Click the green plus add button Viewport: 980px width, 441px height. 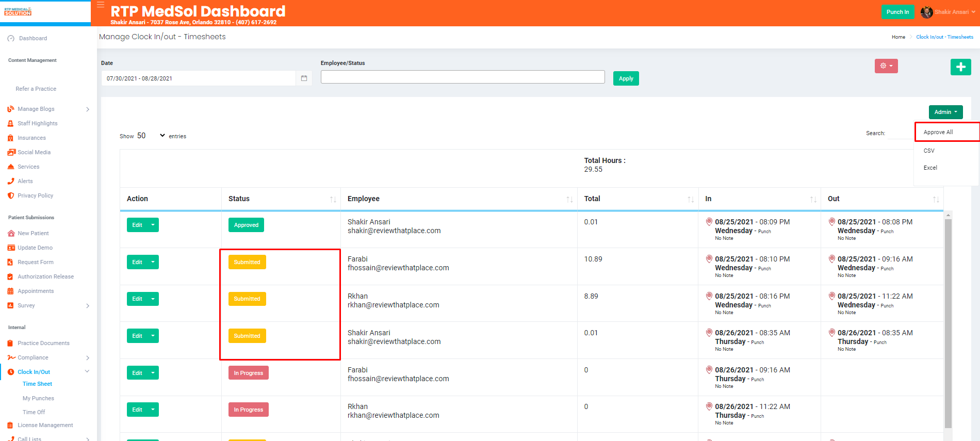[x=960, y=67]
